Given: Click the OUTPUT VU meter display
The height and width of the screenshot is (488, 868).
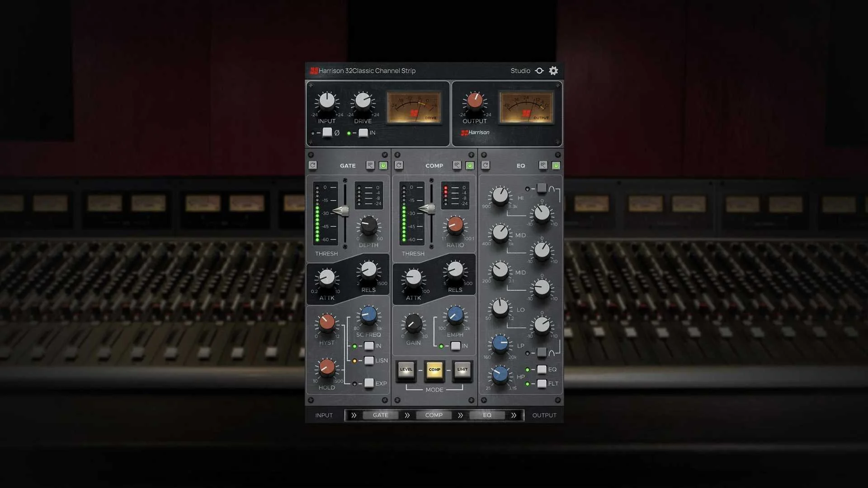Looking at the screenshot, I should [526, 108].
